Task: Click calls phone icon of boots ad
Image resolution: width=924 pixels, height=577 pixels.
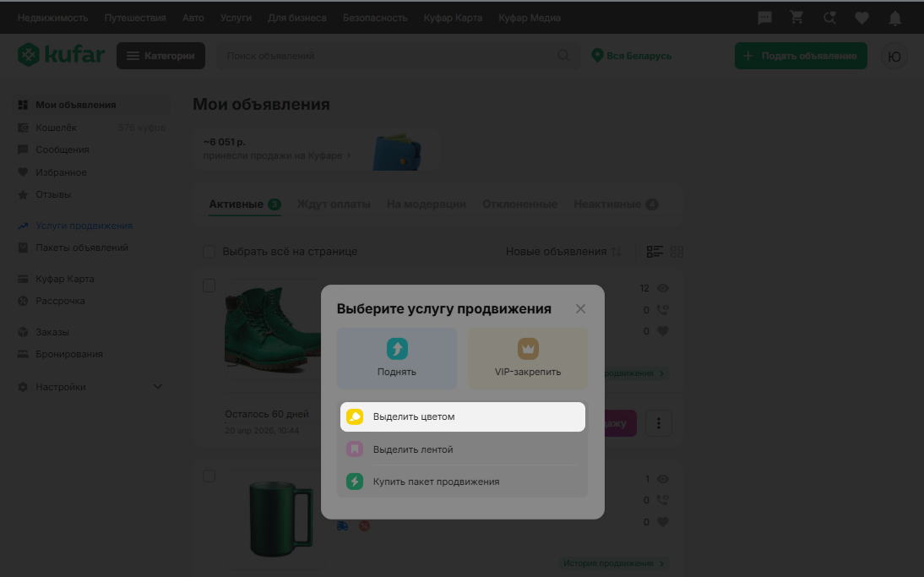Action: [x=663, y=309]
